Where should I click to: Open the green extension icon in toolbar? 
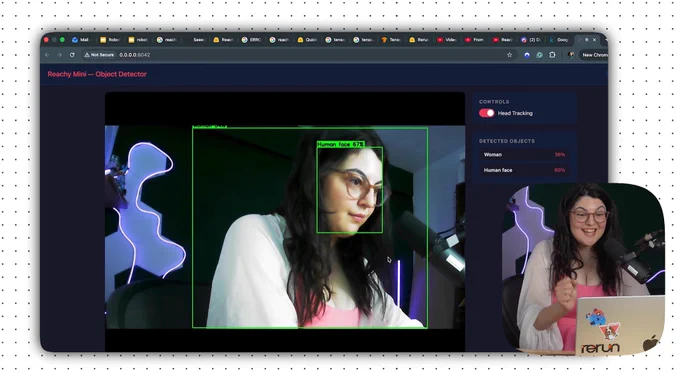pos(539,55)
